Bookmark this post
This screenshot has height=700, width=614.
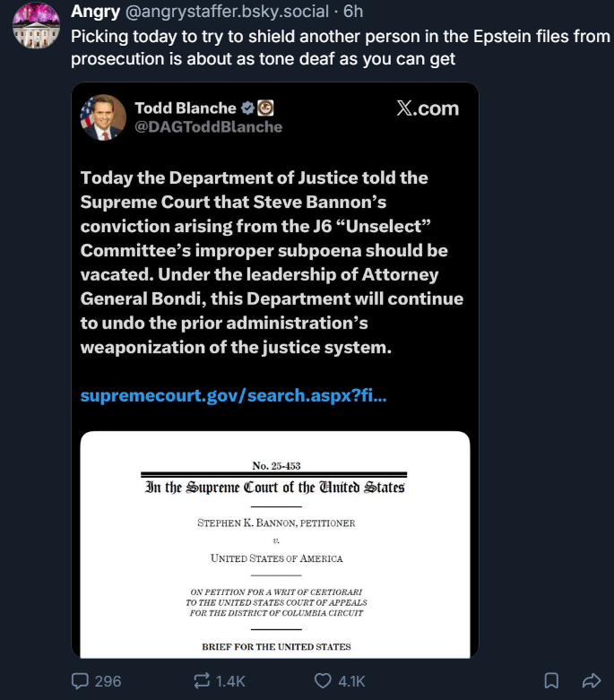552,680
